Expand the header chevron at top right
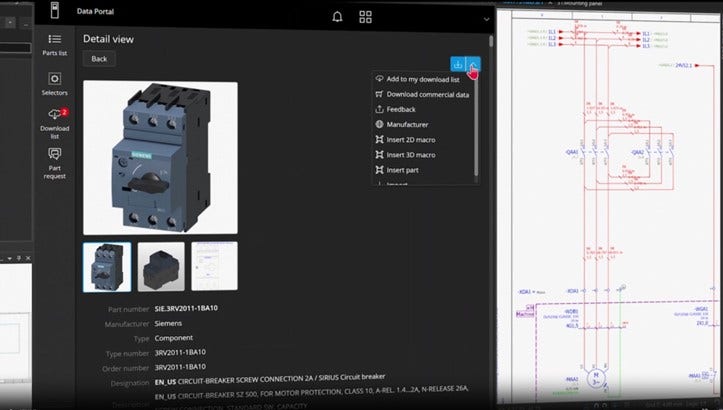This screenshot has height=410, width=723. click(486, 19)
